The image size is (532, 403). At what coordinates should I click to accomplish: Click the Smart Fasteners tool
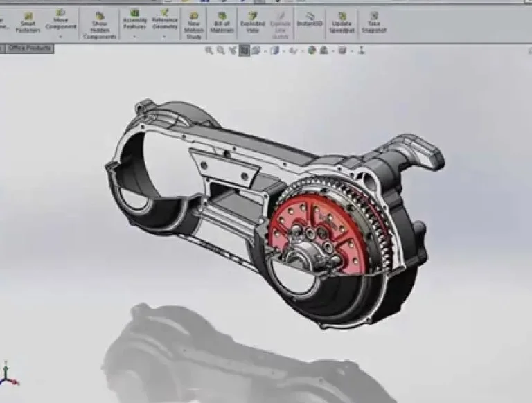[x=28, y=23]
